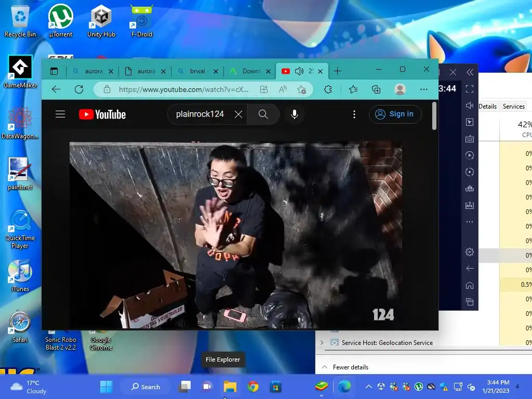This screenshot has height=399, width=532.
Task: Switch to Task Manager Services tab
Action: pos(514,106)
